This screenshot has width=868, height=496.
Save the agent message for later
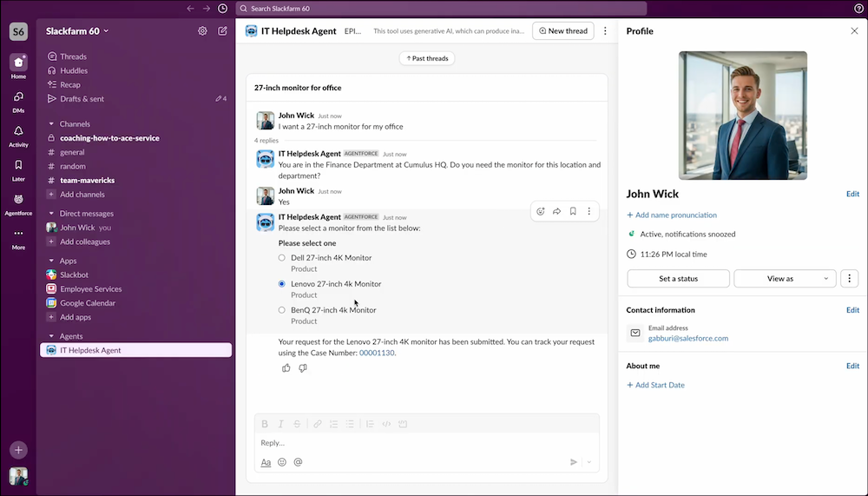coord(573,211)
